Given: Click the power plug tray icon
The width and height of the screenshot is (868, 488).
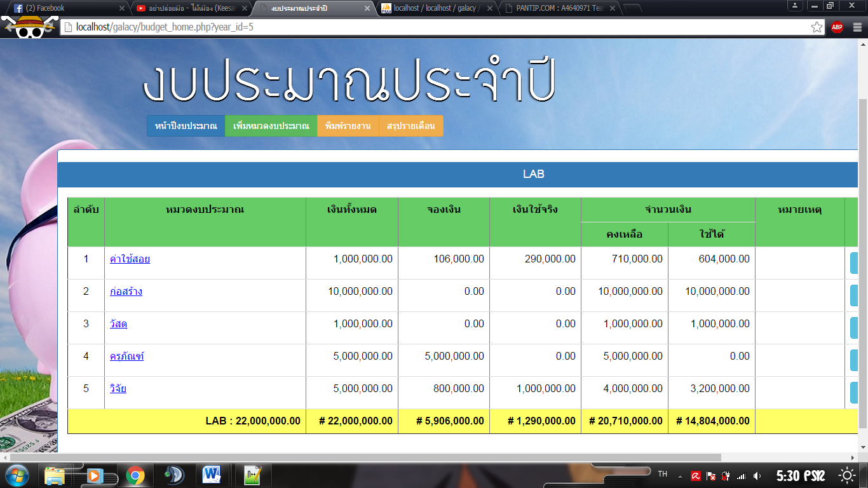Looking at the screenshot, I should click(726, 475).
